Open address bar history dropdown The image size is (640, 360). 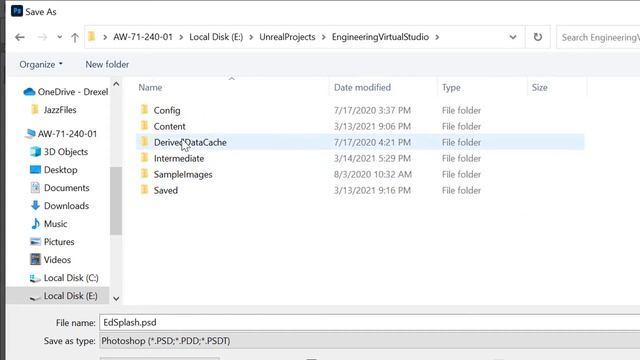[x=513, y=37]
